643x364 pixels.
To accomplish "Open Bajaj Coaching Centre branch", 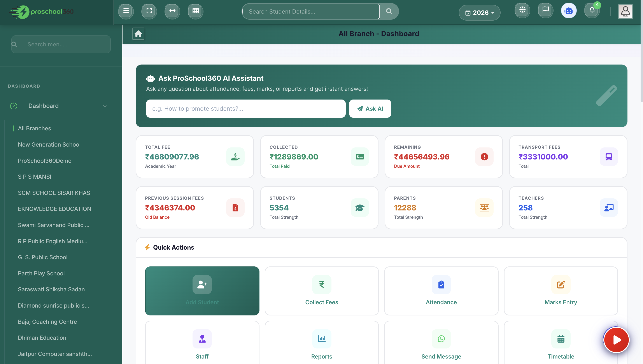I will pyautogui.click(x=47, y=322).
